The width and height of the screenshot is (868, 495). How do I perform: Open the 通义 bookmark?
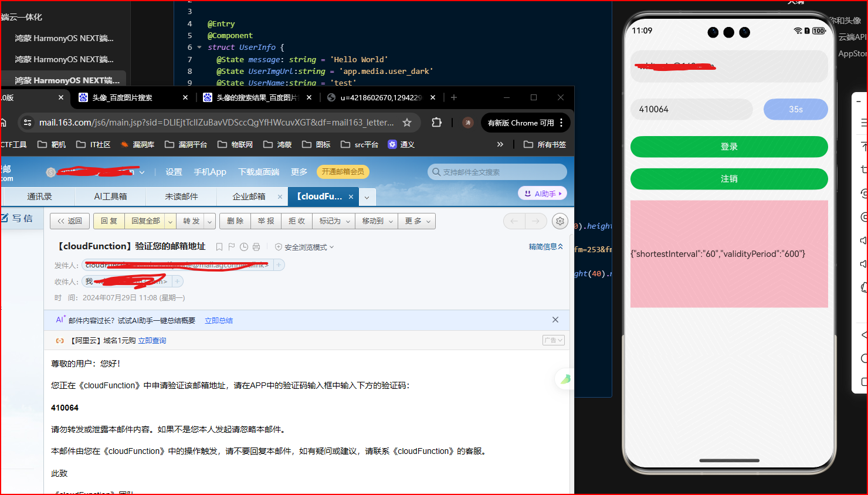[401, 144]
